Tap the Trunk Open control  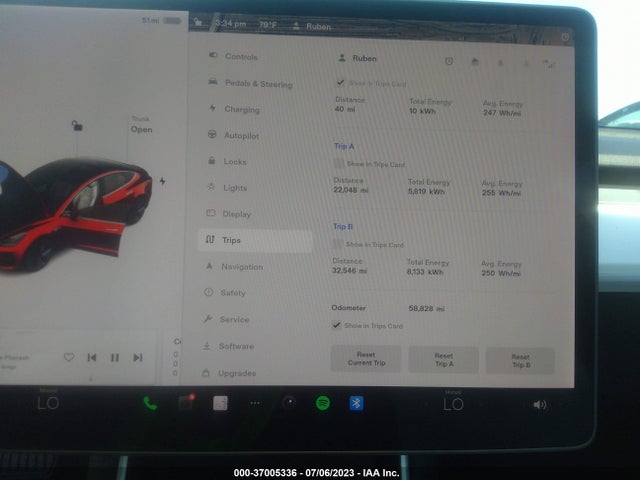point(141,124)
